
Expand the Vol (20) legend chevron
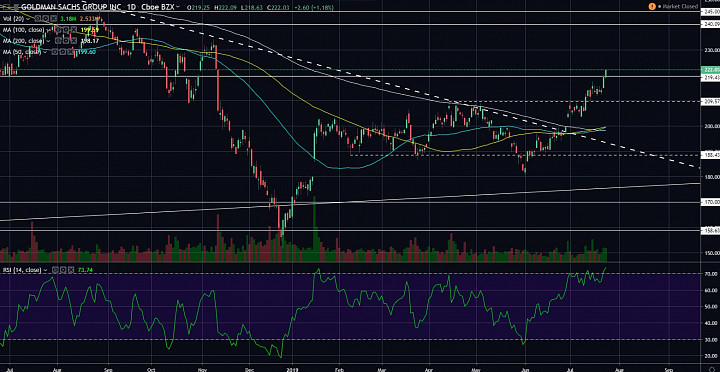[x=28, y=19]
